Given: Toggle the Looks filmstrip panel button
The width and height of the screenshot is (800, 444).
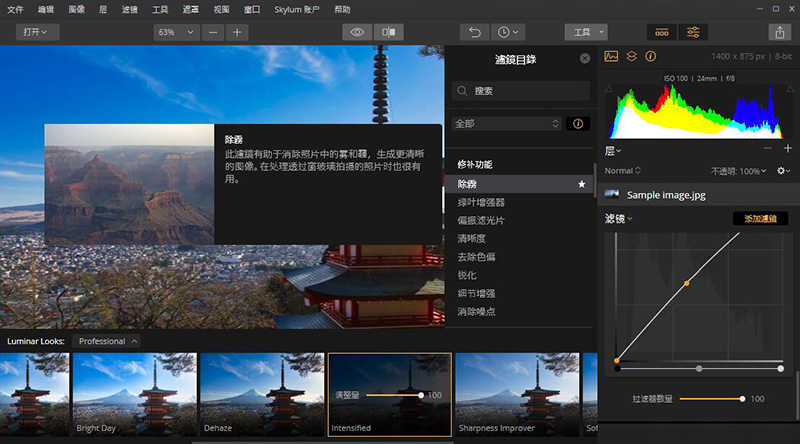Looking at the screenshot, I should (x=662, y=32).
